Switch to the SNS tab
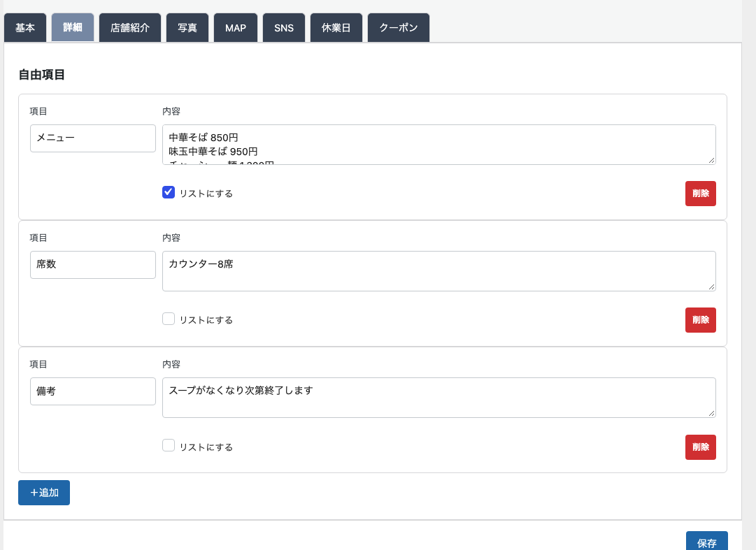 click(x=283, y=28)
